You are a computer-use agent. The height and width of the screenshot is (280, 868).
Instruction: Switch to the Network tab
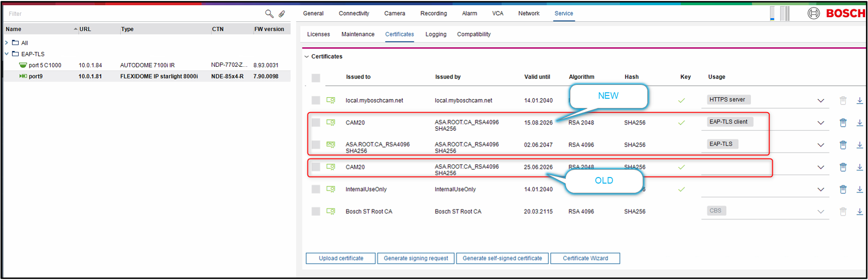click(x=528, y=13)
